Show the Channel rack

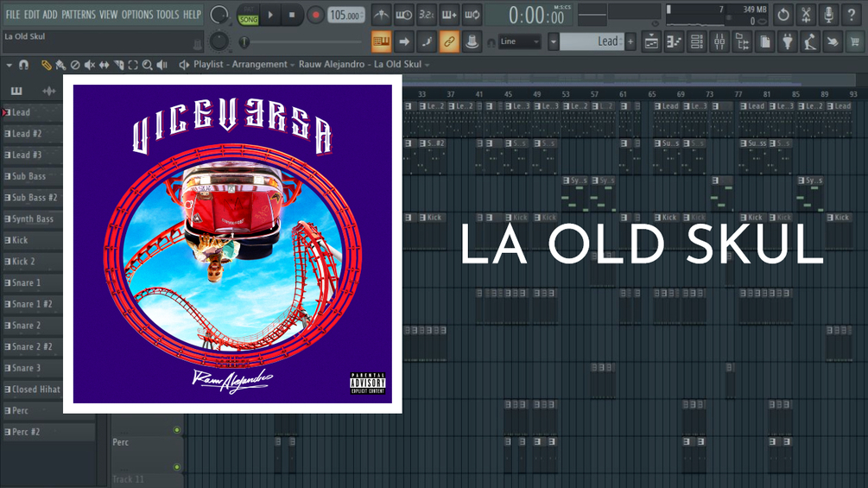tap(697, 41)
